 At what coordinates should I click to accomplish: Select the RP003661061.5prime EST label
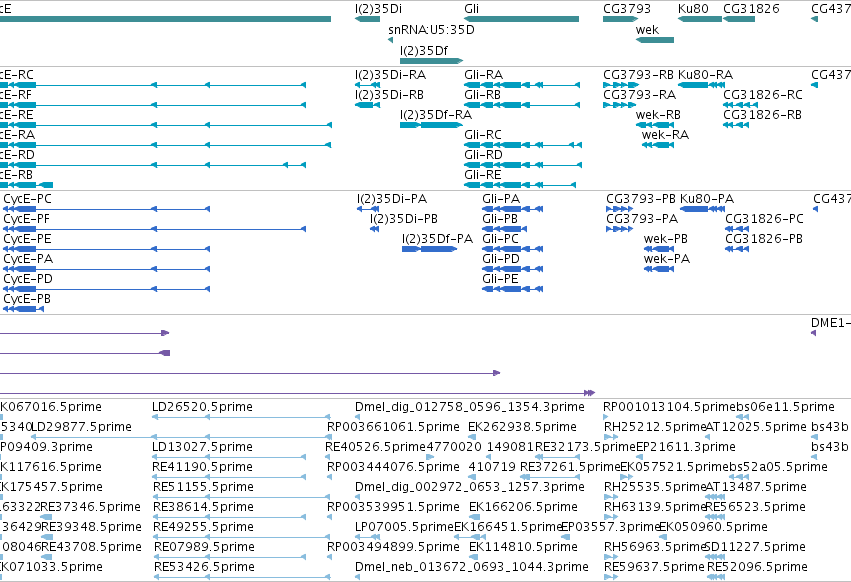393,427
